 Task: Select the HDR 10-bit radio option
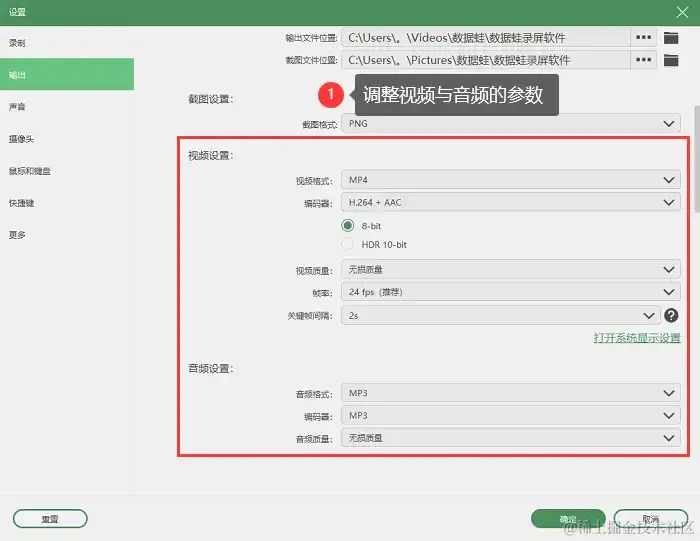[348, 244]
